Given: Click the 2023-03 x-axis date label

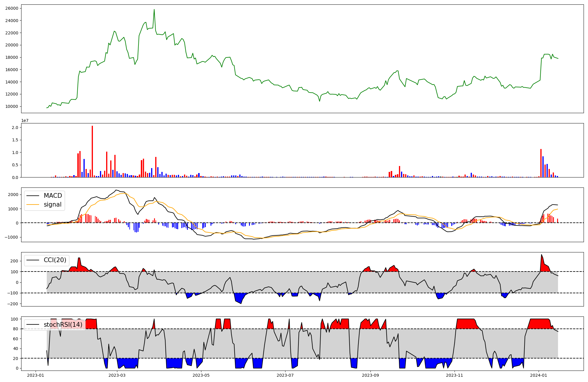Looking at the screenshot, I should [x=117, y=375].
